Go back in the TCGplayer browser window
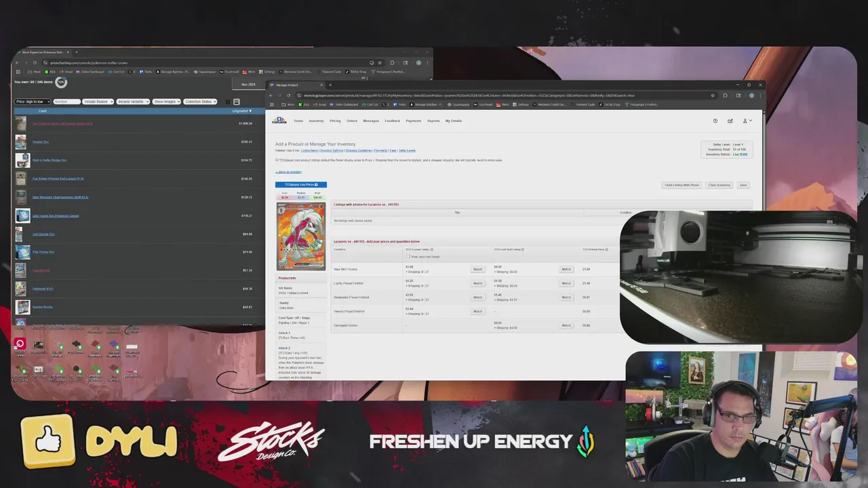The width and height of the screenshot is (868, 488). tap(272, 96)
